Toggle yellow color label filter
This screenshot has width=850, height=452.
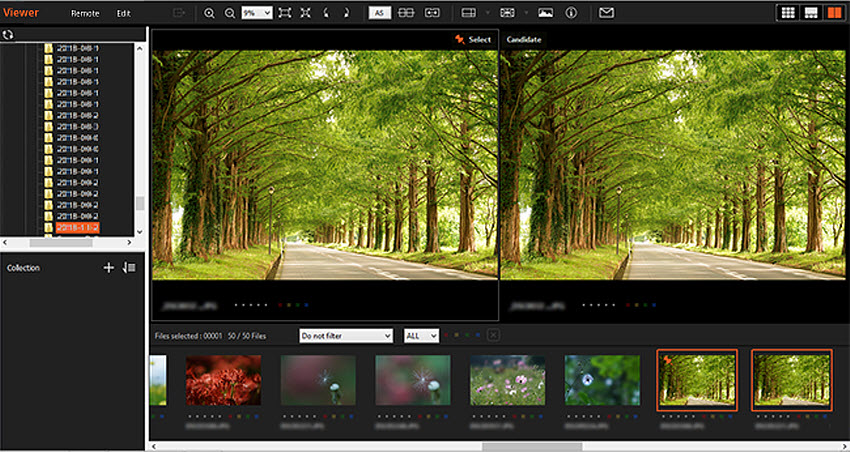(x=456, y=335)
